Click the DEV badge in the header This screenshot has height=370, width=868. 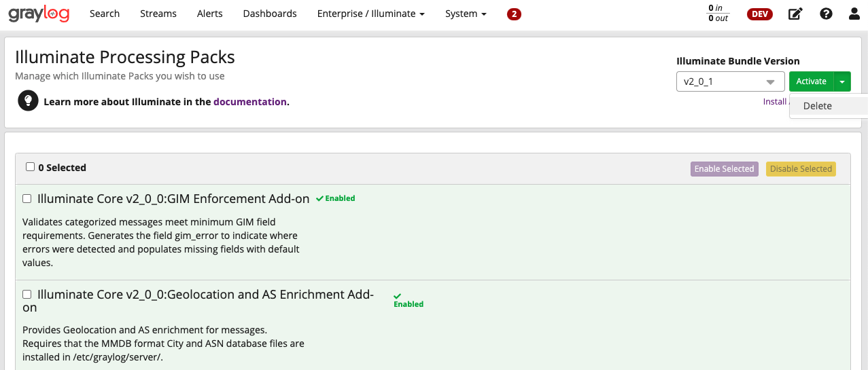[759, 14]
